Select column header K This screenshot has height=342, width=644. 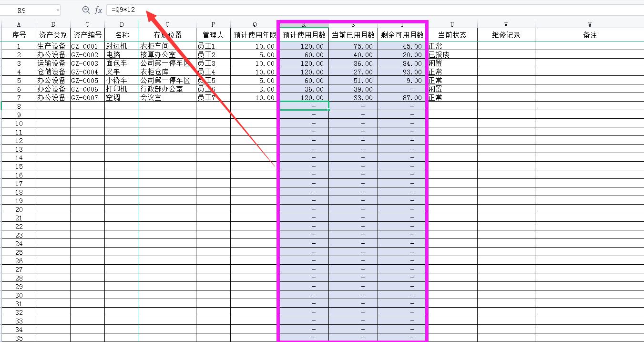click(x=304, y=24)
